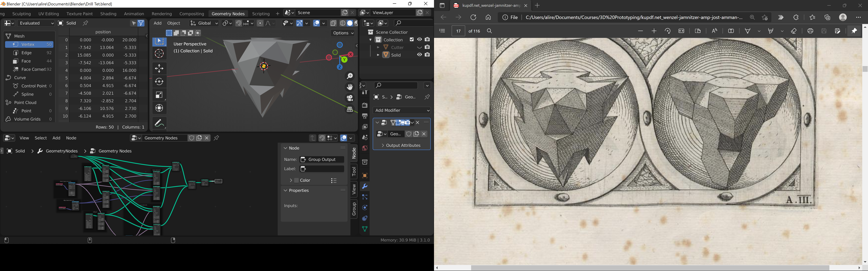
Task: Expand the Output Attributes section
Action: pos(401,145)
